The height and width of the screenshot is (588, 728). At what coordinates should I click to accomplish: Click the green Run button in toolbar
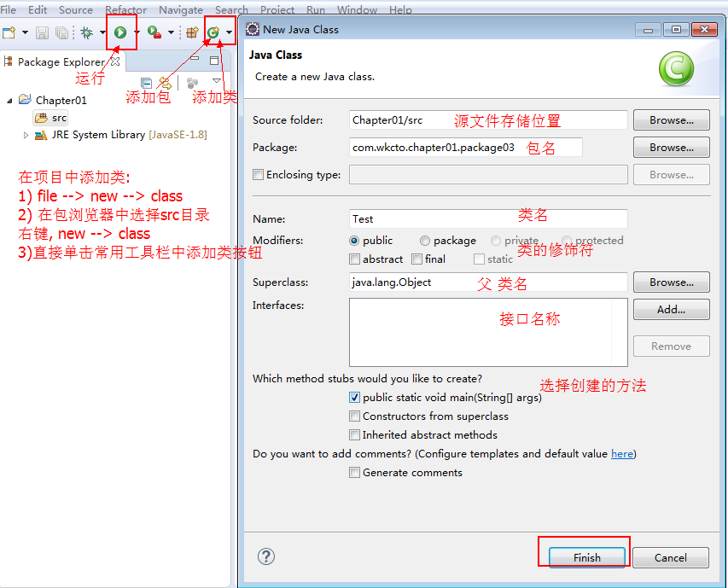point(120,32)
